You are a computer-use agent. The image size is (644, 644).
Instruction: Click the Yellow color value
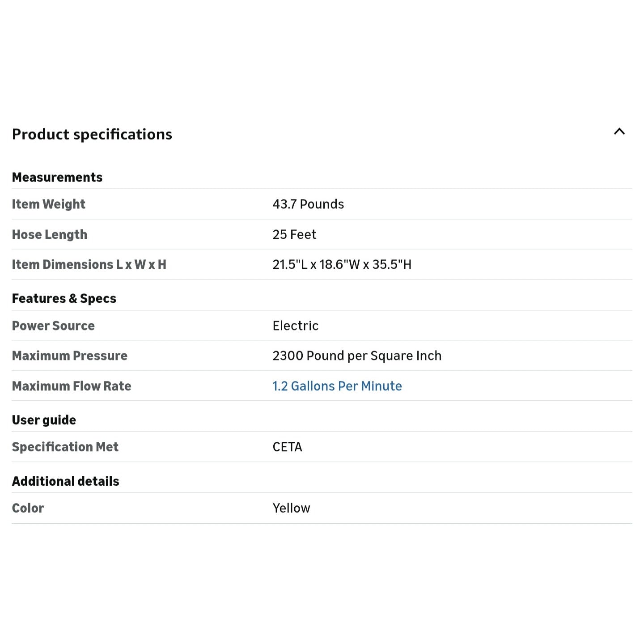pos(291,508)
